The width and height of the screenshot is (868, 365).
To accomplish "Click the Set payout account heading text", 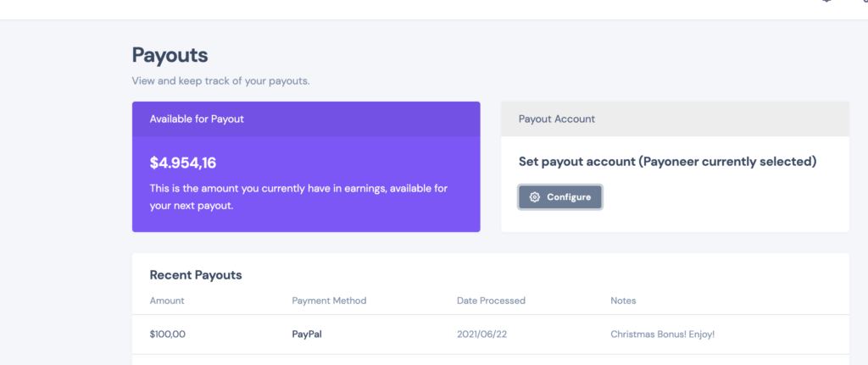I will (x=668, y=162).
